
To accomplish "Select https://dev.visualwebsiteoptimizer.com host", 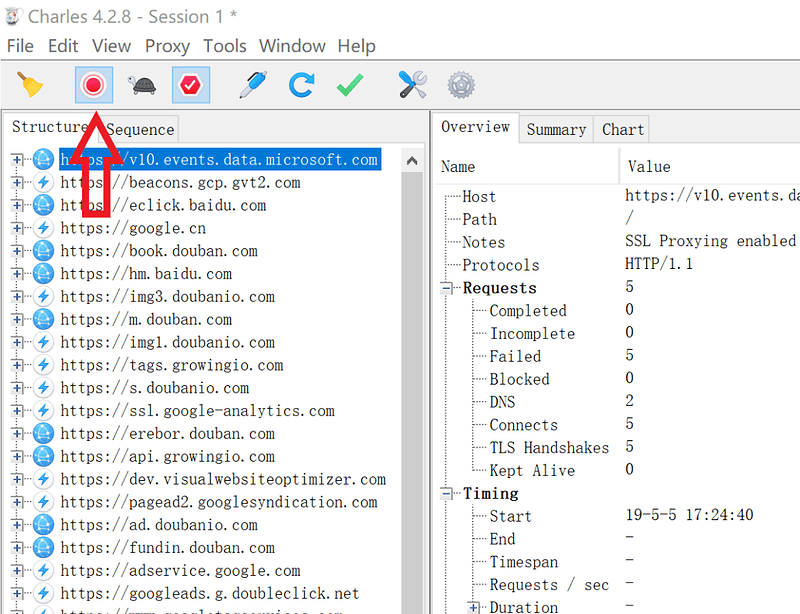I will click(x=223, y=479).
